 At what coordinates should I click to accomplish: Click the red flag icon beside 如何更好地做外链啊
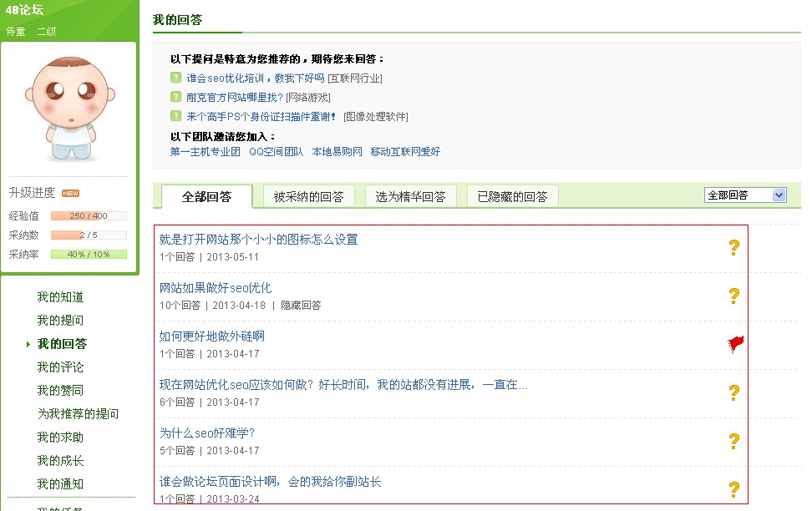tap(733, 341)
